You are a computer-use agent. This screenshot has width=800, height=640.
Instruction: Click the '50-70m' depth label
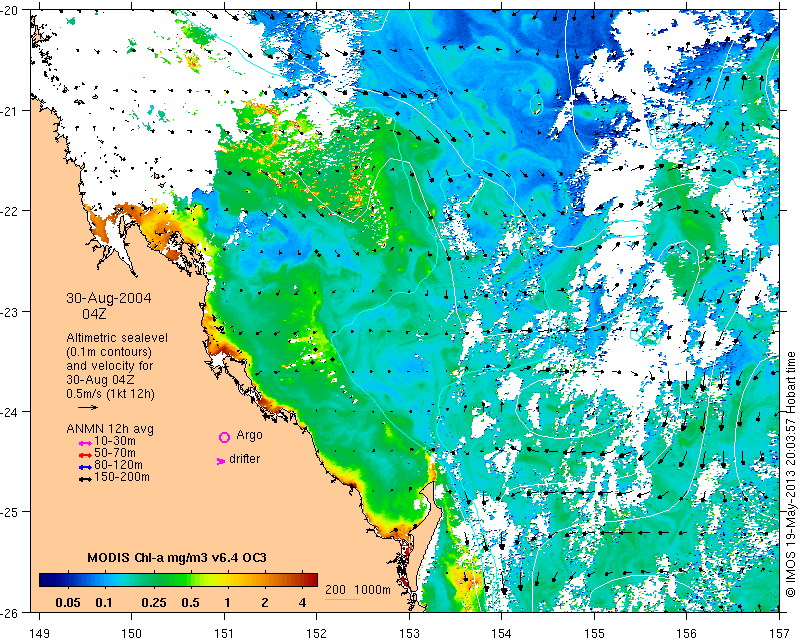pyautogui.click(x=115, y=453)
